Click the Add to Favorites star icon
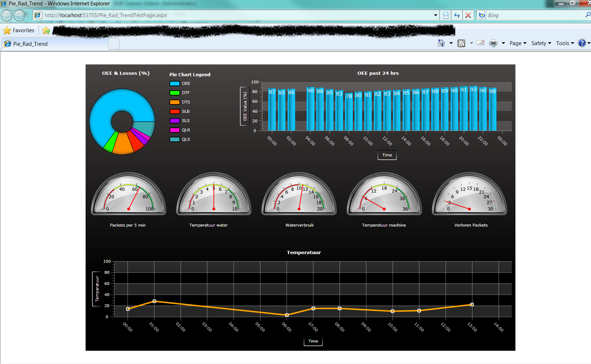The height and width of the screenshot is (364, 591). 46,30
